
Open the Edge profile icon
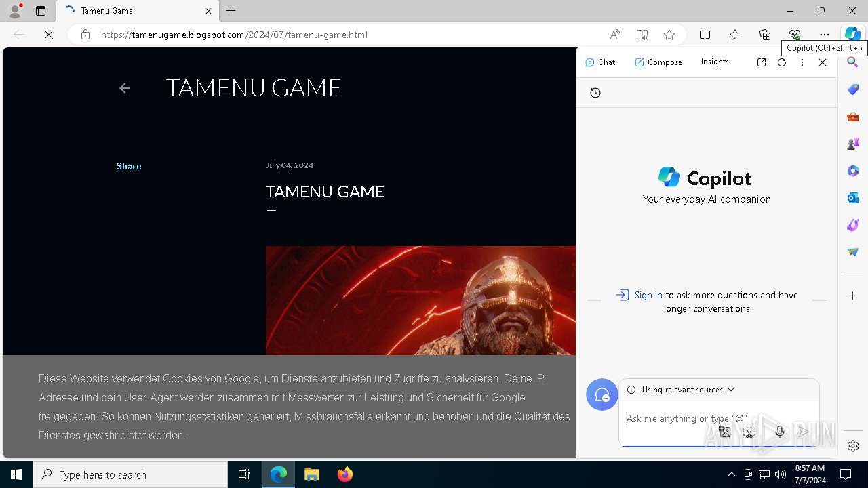[15, 11]
